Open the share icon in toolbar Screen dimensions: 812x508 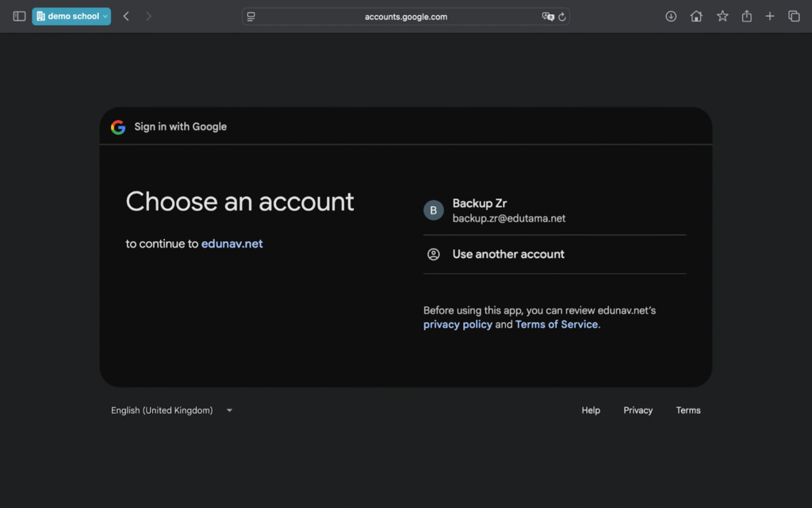746,16
